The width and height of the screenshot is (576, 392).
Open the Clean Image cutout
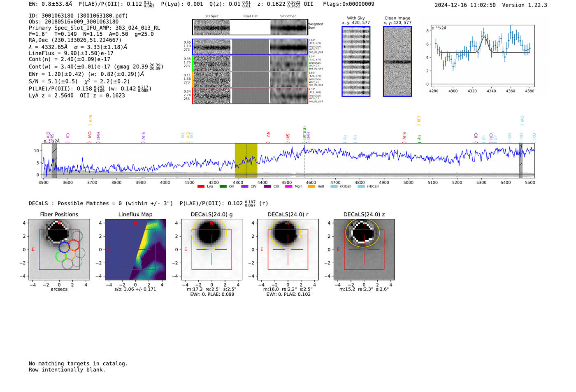(x=397, y=61)
